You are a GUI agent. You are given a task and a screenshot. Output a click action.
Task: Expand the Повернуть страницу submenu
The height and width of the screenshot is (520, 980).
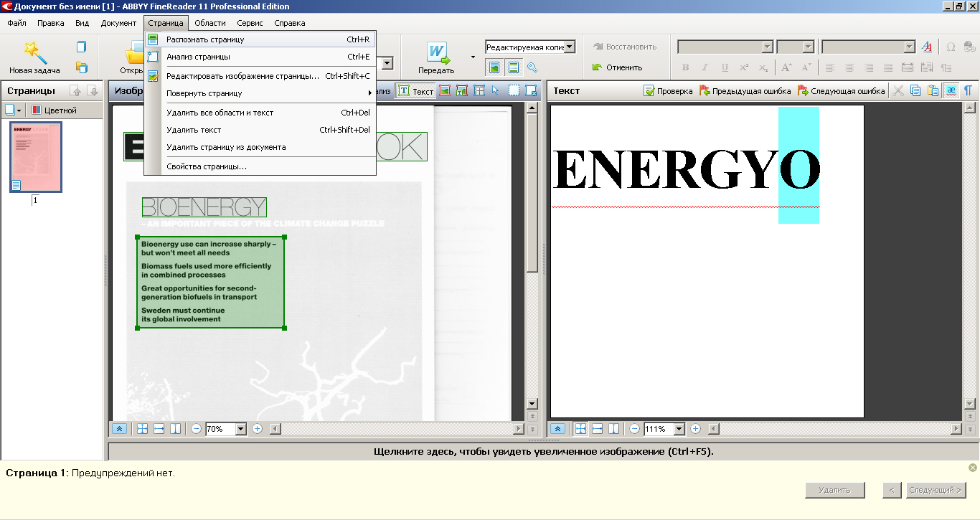(x=260, y=93)
